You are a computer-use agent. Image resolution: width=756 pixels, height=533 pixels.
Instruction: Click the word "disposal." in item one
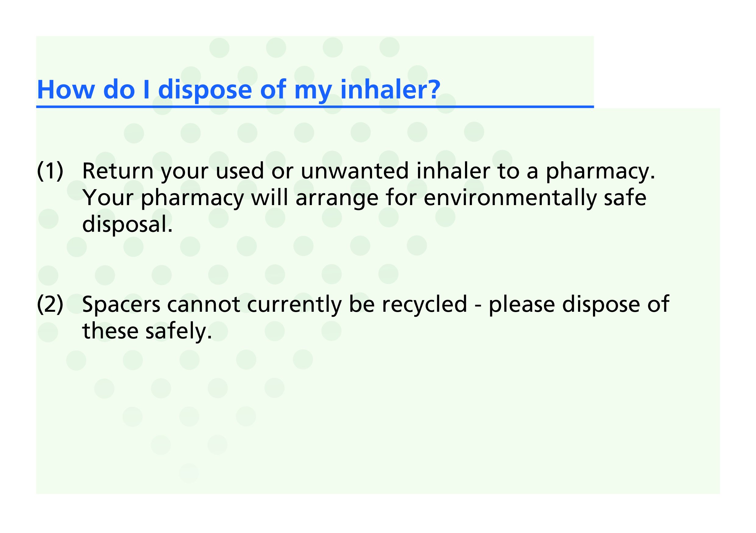point(127,225)
